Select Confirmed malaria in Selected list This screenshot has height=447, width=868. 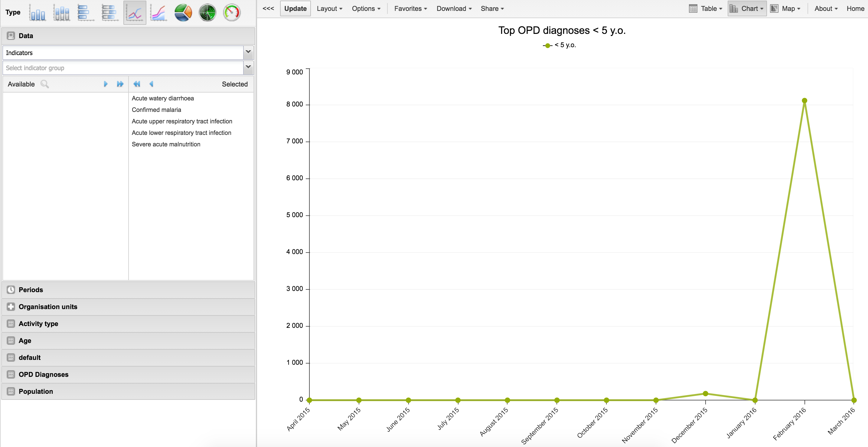(156, 110)
